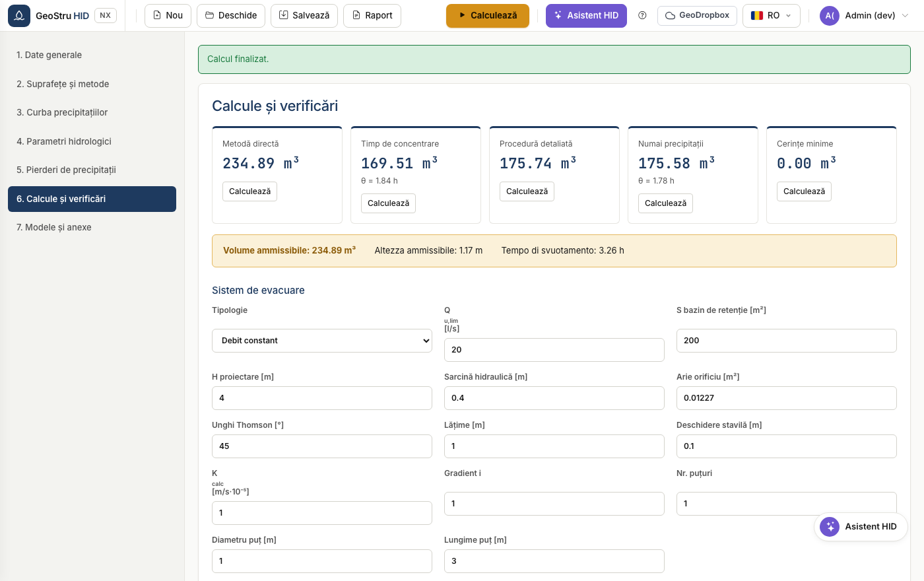Expand the Admin (dev) user menu
Screen dimensions: 924x581
tap(865, 15)
